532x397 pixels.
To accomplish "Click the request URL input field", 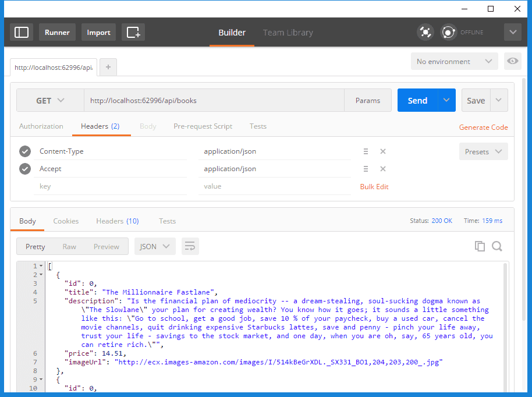I will [x=214, y=101].
